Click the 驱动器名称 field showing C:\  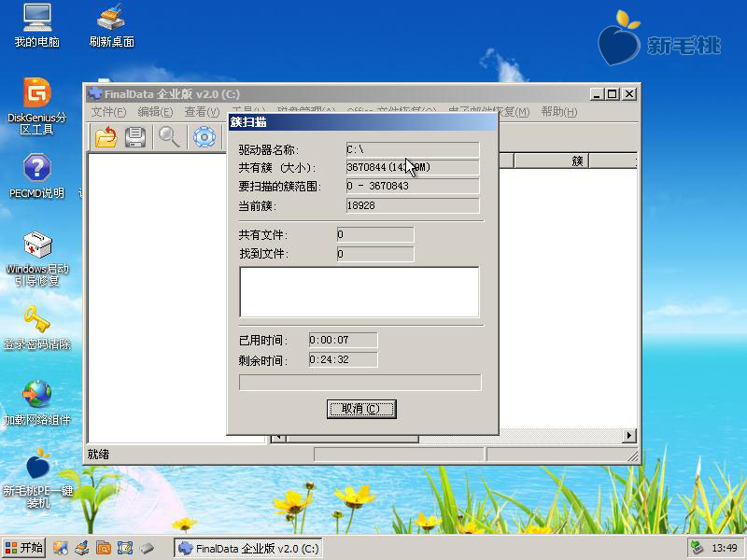pos(413,149)
